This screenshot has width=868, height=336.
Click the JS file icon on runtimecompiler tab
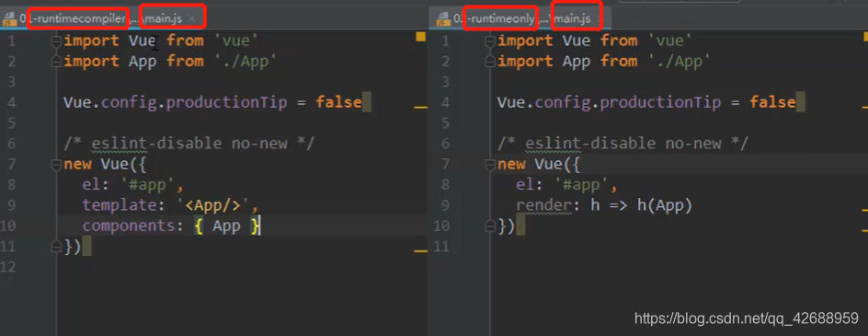click(x=9, y=19)
